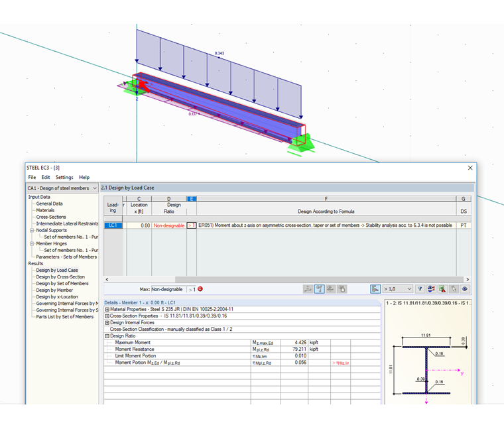504x429 pixels.
Task: Select Design by x-Location item
Action: (57, 296)
